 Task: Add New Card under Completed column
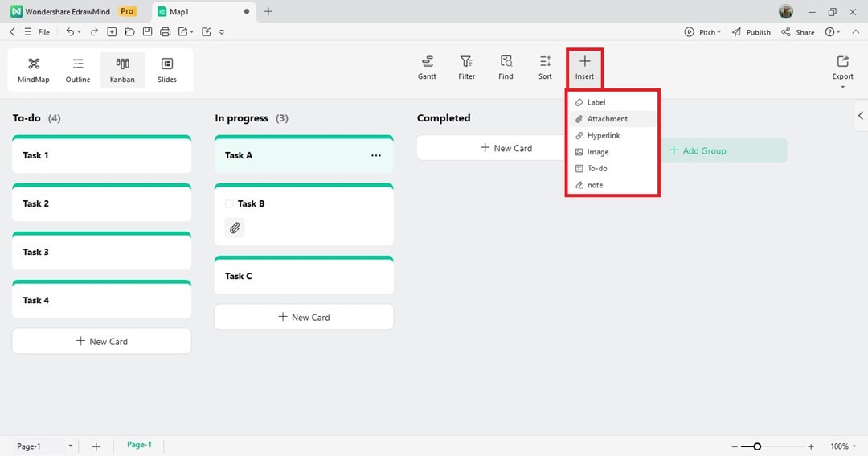[x=506, y=148]
